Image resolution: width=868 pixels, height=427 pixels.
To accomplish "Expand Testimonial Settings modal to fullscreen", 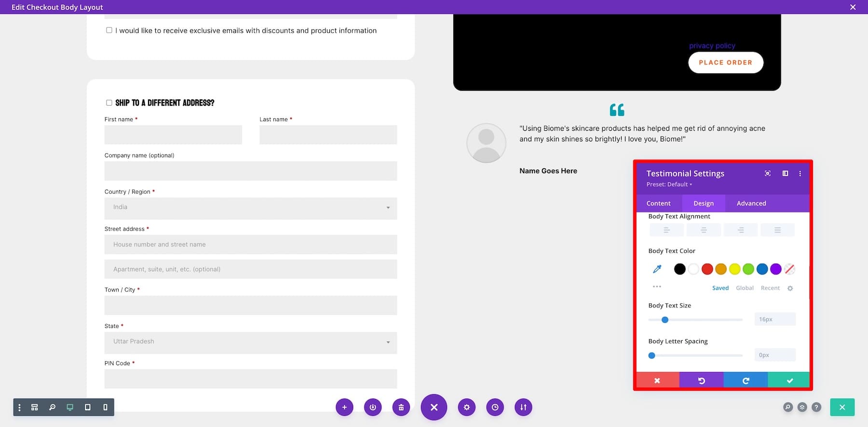I will click(x=768, y=173).
